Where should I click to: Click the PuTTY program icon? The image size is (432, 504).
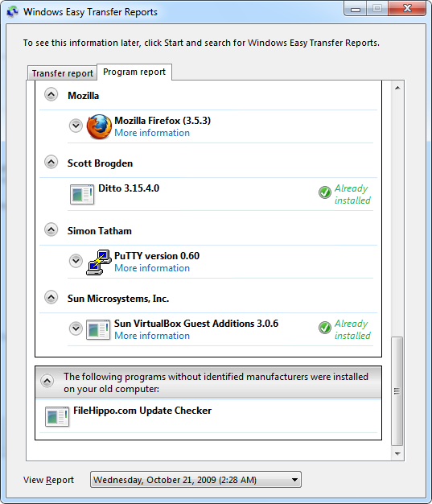coord(99,262)
